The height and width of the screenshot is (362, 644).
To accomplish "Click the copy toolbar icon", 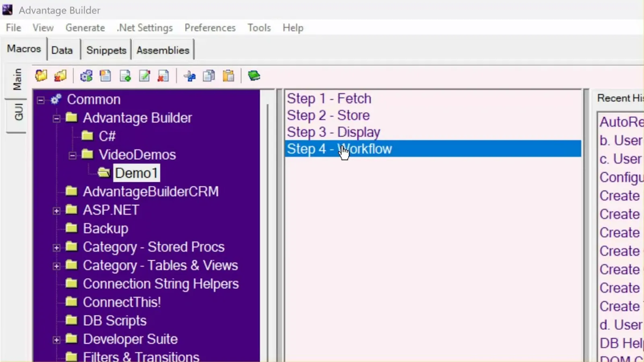I will [x=209, y=76].
